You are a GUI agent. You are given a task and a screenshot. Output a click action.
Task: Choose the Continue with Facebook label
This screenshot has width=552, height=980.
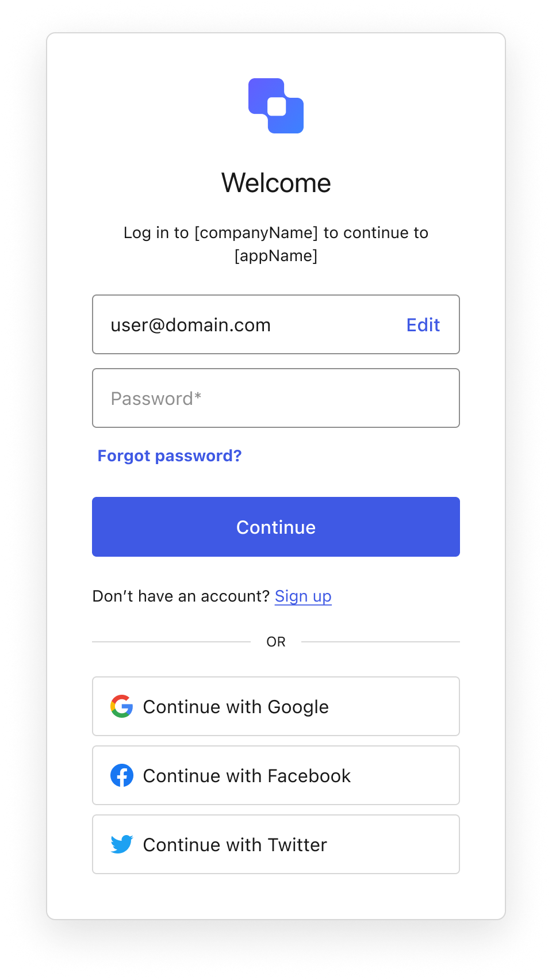(247, 776)
